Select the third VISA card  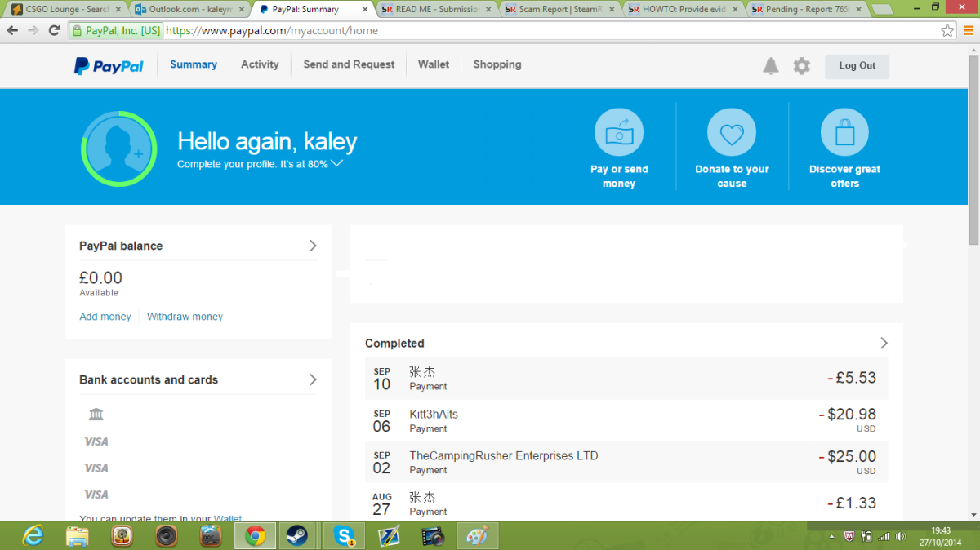point(96,495)
